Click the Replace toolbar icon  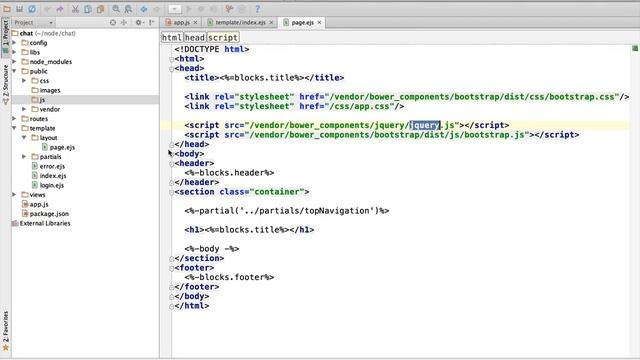pyautogui.click(x=128, y=9)
